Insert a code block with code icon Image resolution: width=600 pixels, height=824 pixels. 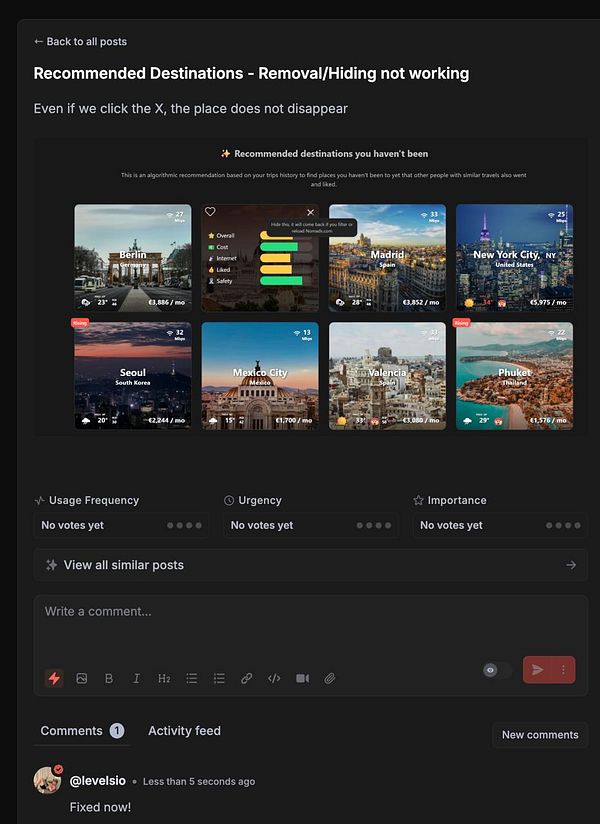pos(274,678)
